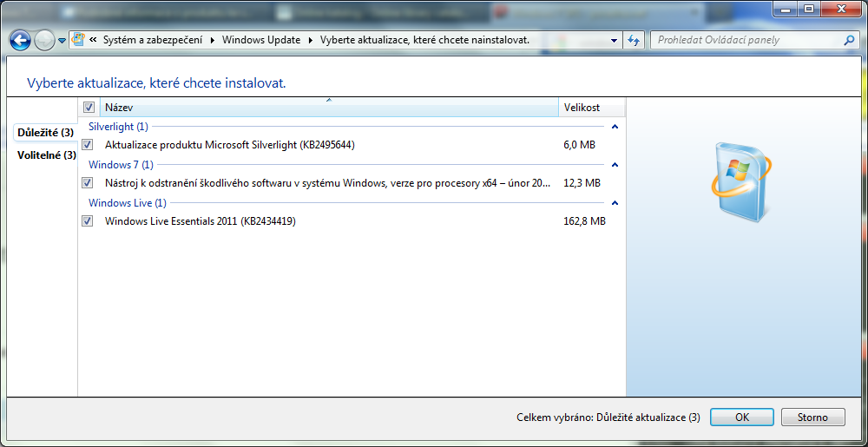This screenshot has height=447, width=868.
Task: Click the Forward navigation arrow button
Action: [44, 41]
